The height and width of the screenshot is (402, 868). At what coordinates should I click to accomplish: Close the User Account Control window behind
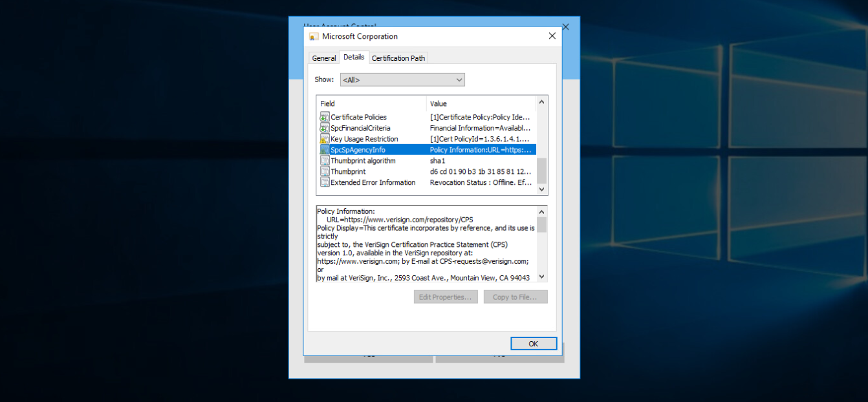pos(566,27)
